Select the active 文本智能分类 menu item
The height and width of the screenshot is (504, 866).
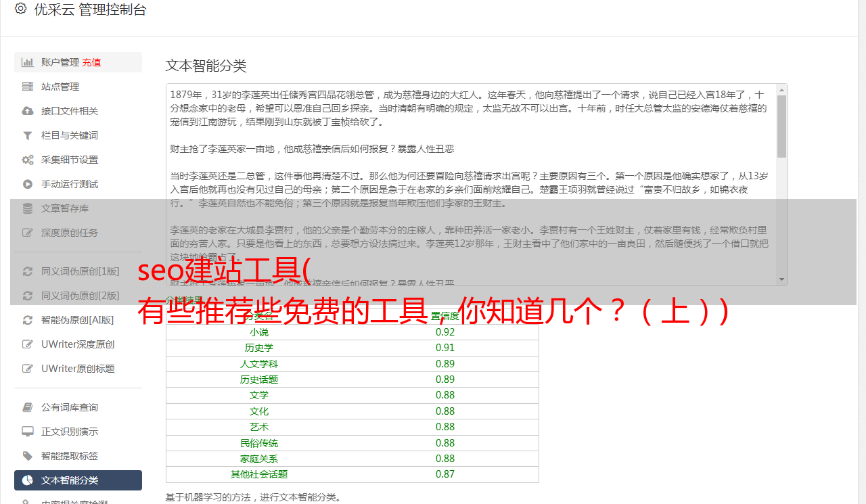coord(78,480)
